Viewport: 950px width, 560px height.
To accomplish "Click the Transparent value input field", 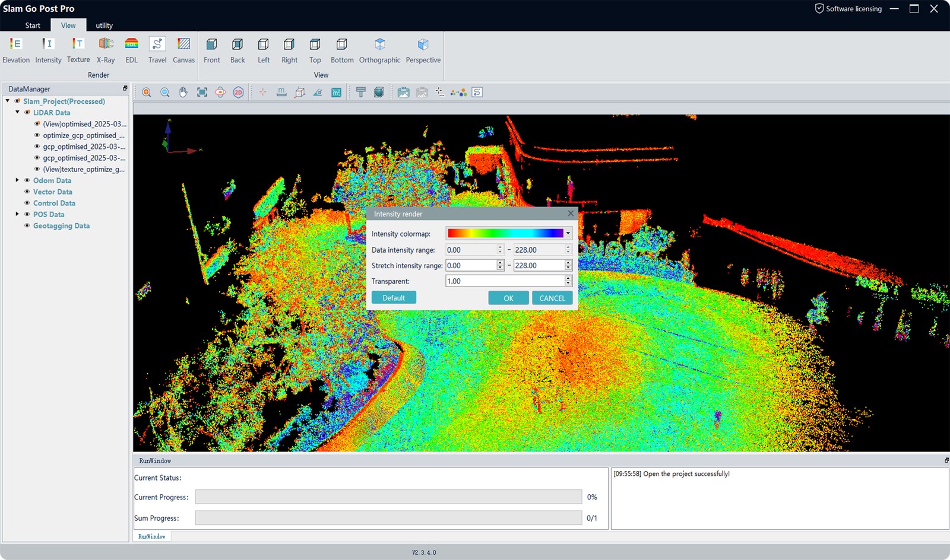I will pyautogui.click(x=505, y=281).
